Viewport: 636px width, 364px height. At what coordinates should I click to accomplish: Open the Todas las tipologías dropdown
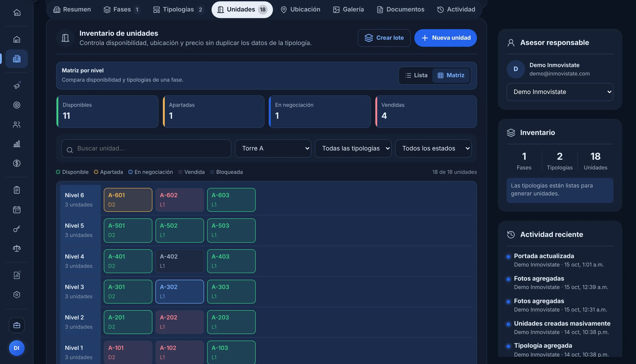tap(353, 148)
